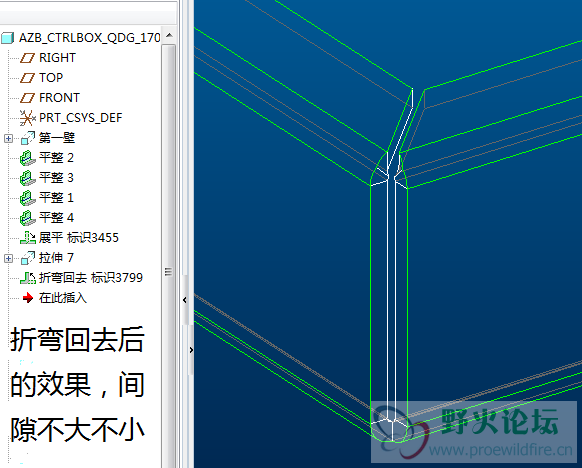
Task: Expand the 拉伸 7 feature node
Action: tap(8, 258)
